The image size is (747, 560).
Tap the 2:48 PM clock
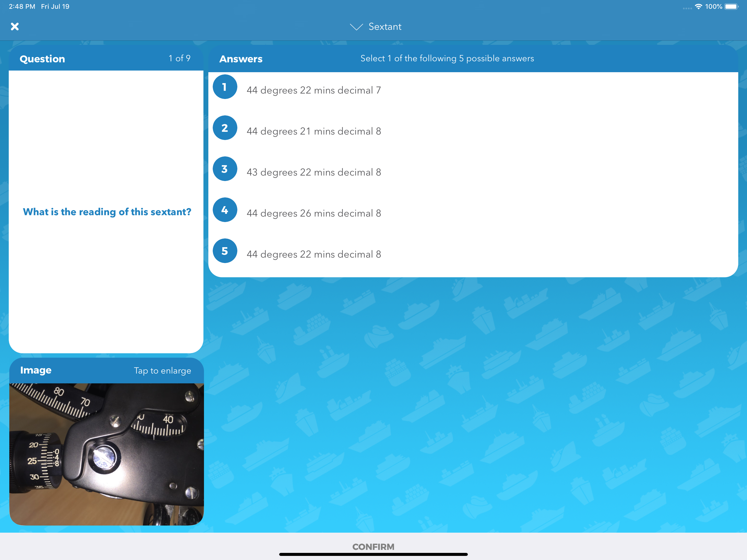point(22,6)
